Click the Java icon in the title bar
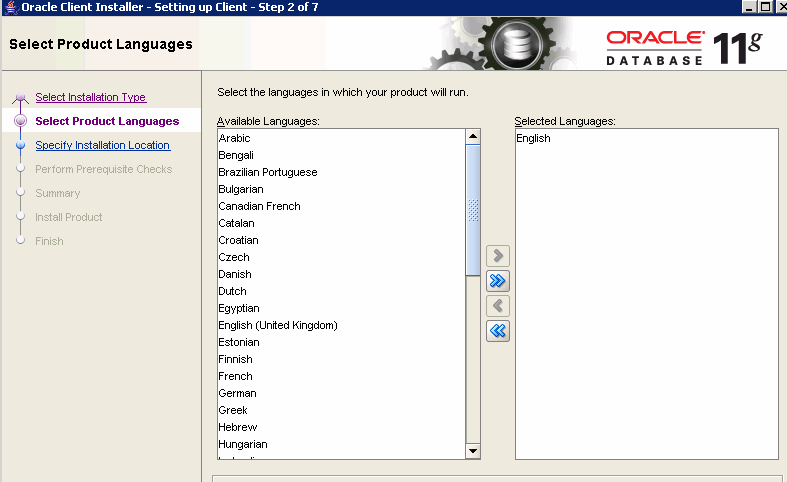 point(10,7)
